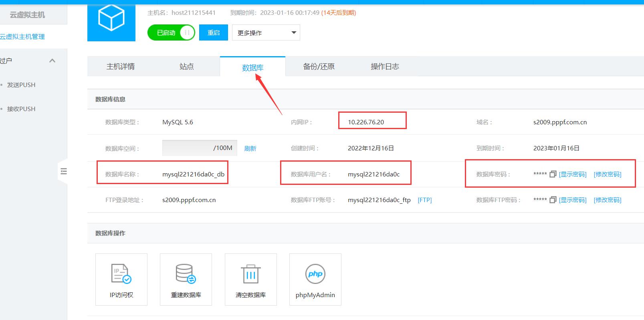Open 发送PUSH in the sidebar
Viewport: 644px width, 320px height.
(21, 85)
